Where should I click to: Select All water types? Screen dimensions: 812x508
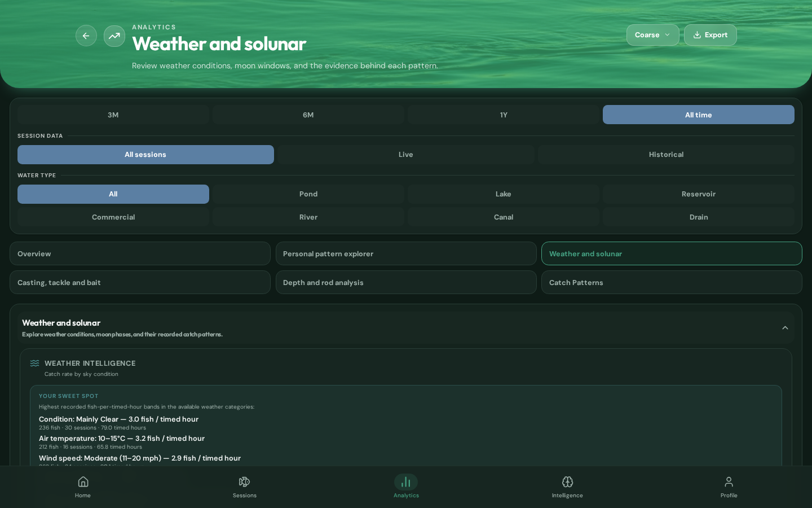point(113,194)
